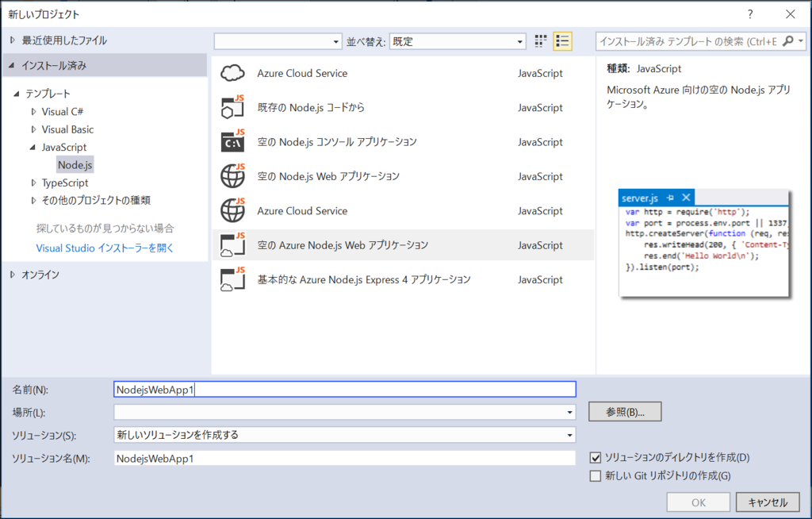Enable the new Git repository checkbox
The width and height of the screenshot is (812, 519).
(x=596, y=476)
